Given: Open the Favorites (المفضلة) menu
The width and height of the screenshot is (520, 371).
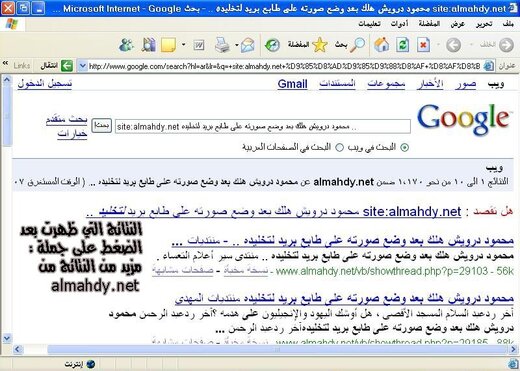Looking at the screenshot, I should click(x=429, y=24).
